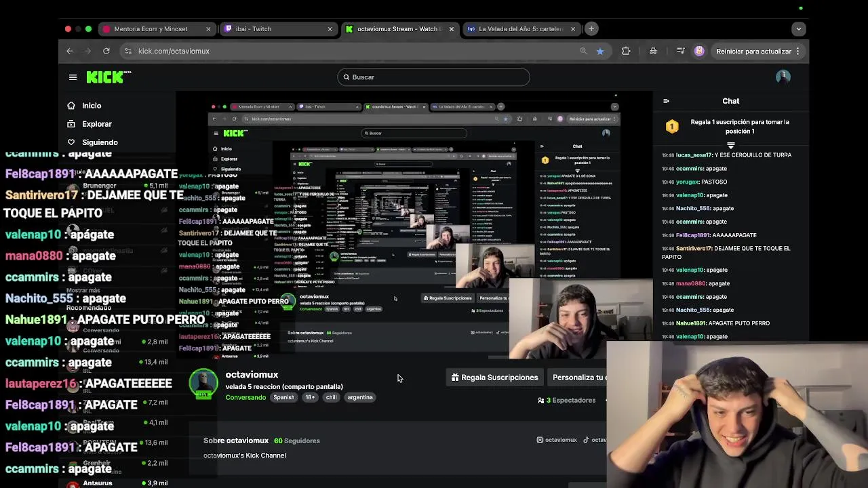868x488 pixels.
Task: Open the octaviomux Instagram link icon
Action: pos(540,440)
